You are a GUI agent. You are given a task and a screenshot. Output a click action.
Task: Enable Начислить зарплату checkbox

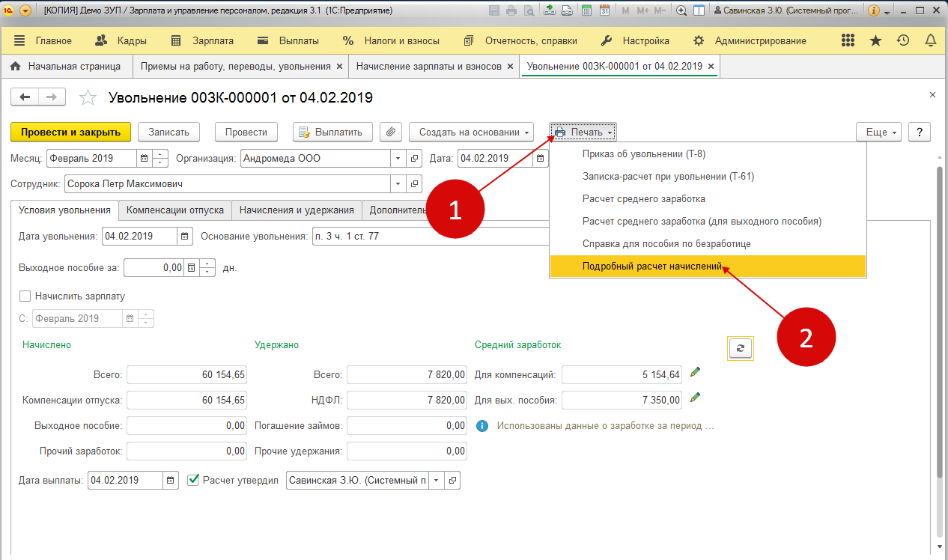25,296
